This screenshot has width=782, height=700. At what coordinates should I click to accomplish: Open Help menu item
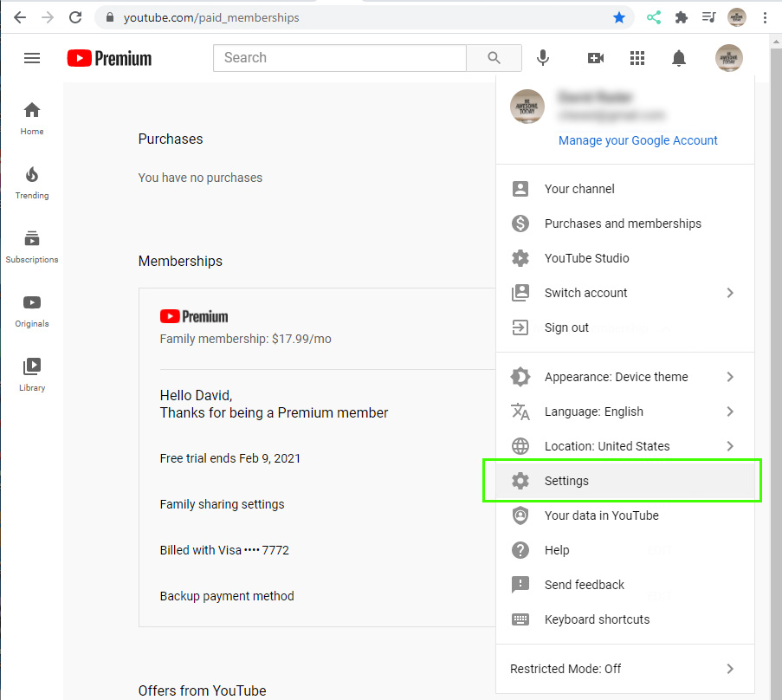click(625, 550)
